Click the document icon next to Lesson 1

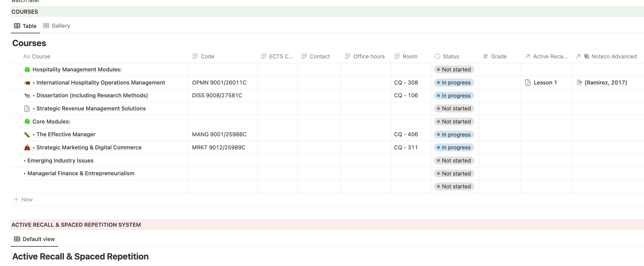528,82
